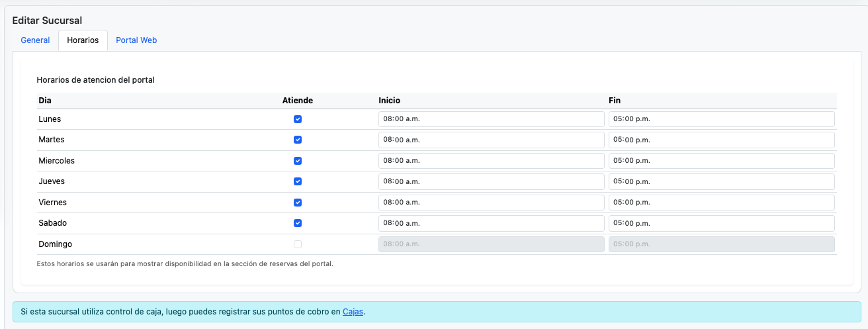
Task: Change the Sabado Inicio time field
Action: pyautogui.click(x=492, y=223)
